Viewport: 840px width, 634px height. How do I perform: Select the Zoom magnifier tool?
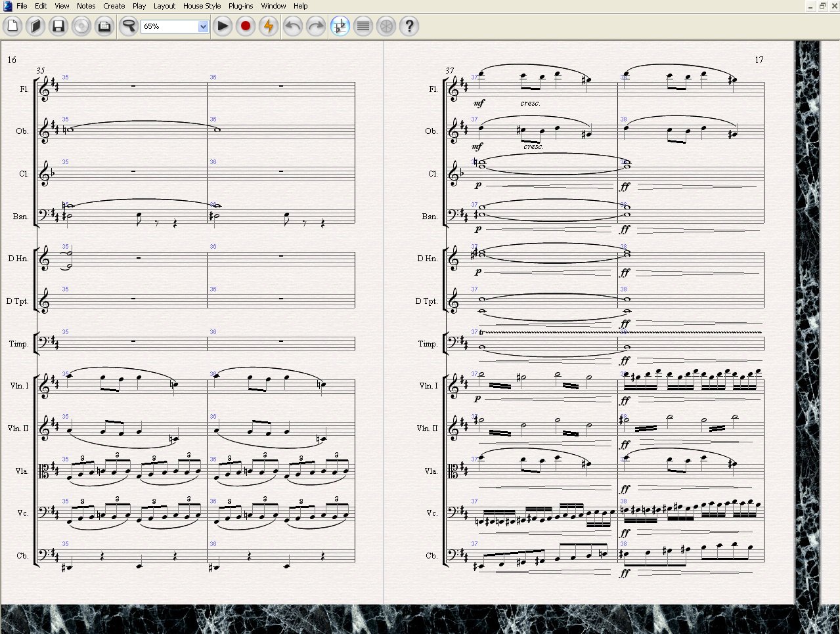pyautogui.click(x=129, y=26)
